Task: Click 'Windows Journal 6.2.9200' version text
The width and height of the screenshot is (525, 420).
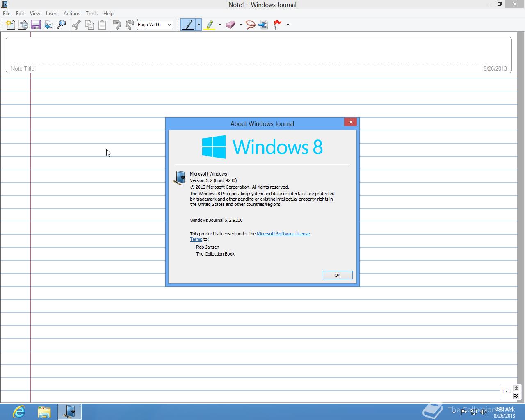Action: tap(216, 220)
